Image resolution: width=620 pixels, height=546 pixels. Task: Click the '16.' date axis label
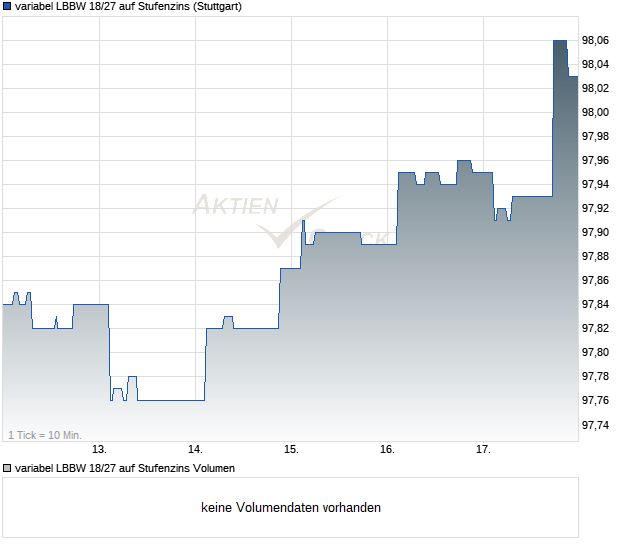(x=388, y=449)
